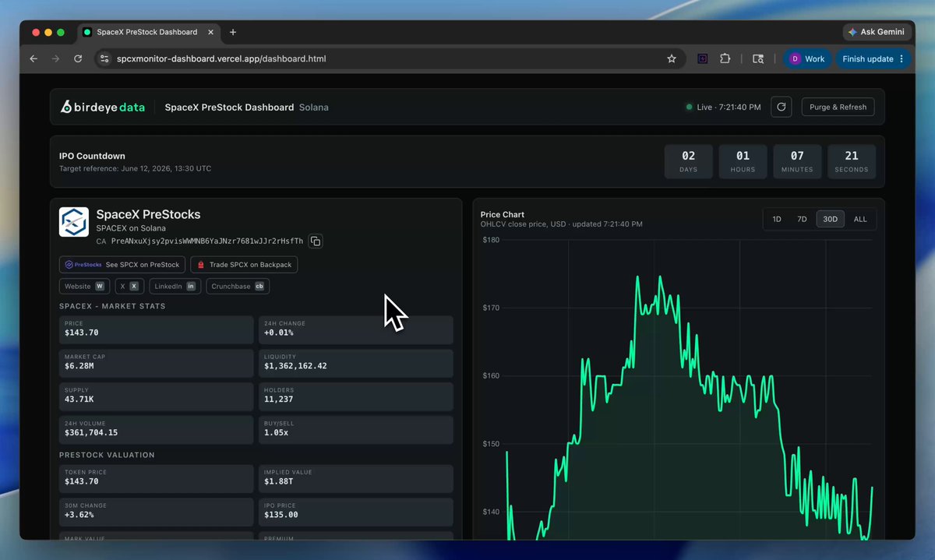Screen dimensions: 935x560
Task: Click the Live status indicator
Action: click(x=723, y=107)
